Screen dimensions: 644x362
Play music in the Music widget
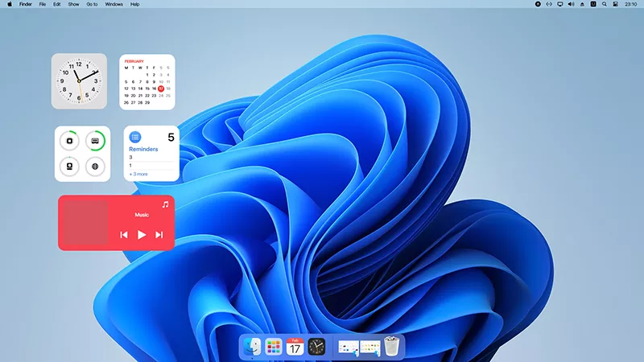pyautogui.click(x=142, y=235)
